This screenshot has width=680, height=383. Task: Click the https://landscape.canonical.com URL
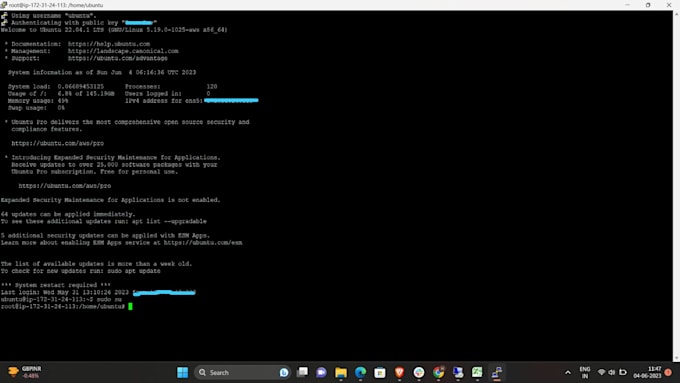123,51
